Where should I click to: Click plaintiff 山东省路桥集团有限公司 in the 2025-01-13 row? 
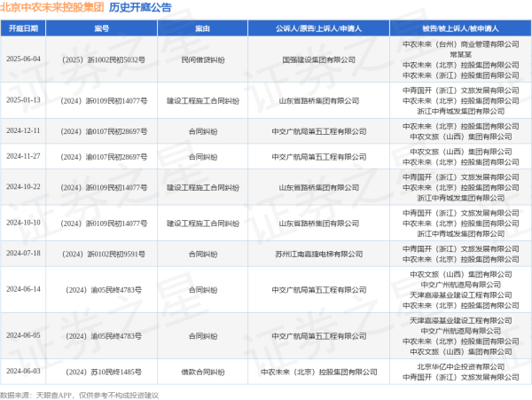click(x=318, y=101)
